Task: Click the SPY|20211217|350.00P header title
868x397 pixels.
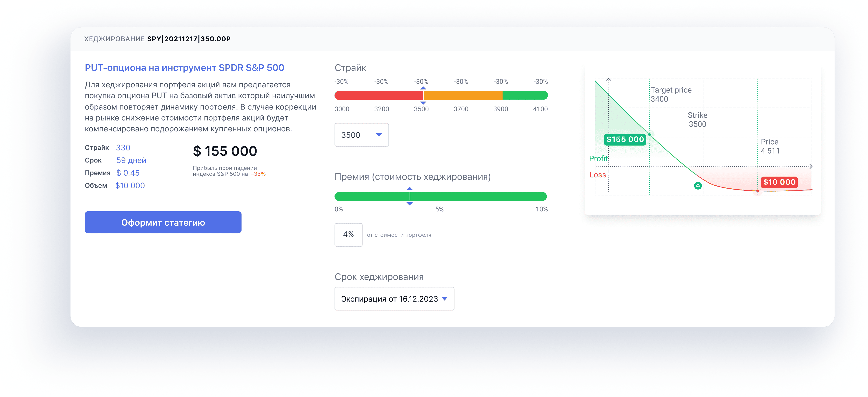Action: click(189, 39)
